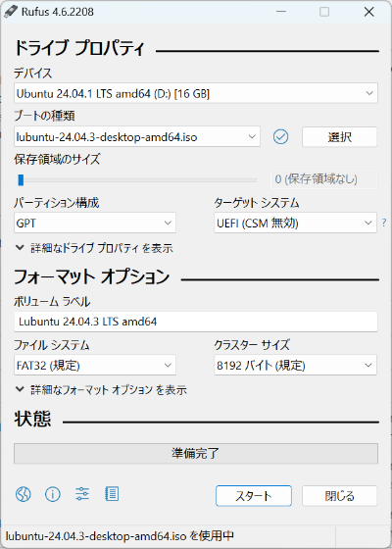Viewport: 392px width, 549px height.
Task: Click the スタート button
Action: (x=254, y=495)
